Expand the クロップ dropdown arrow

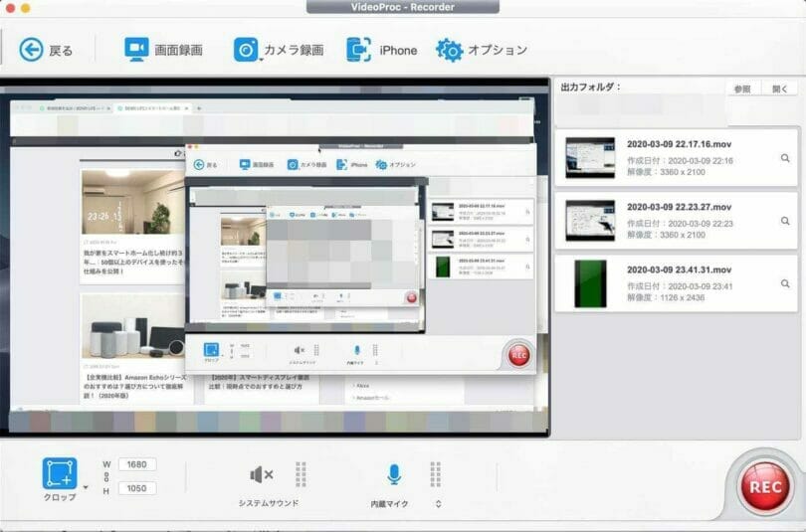86,487
